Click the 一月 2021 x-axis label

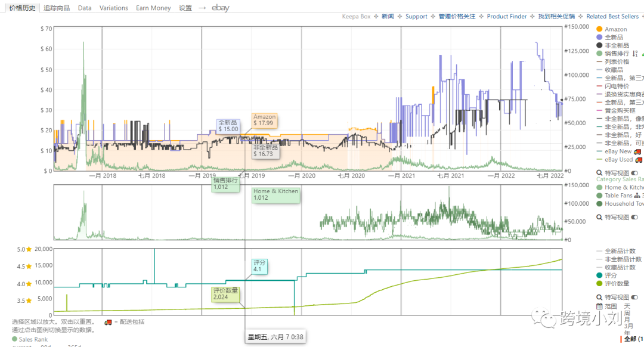(401, 176)
